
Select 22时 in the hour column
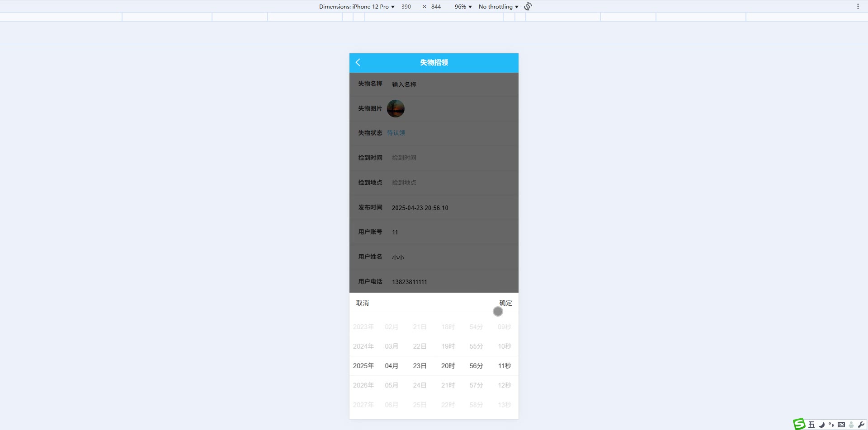(448, 405)
